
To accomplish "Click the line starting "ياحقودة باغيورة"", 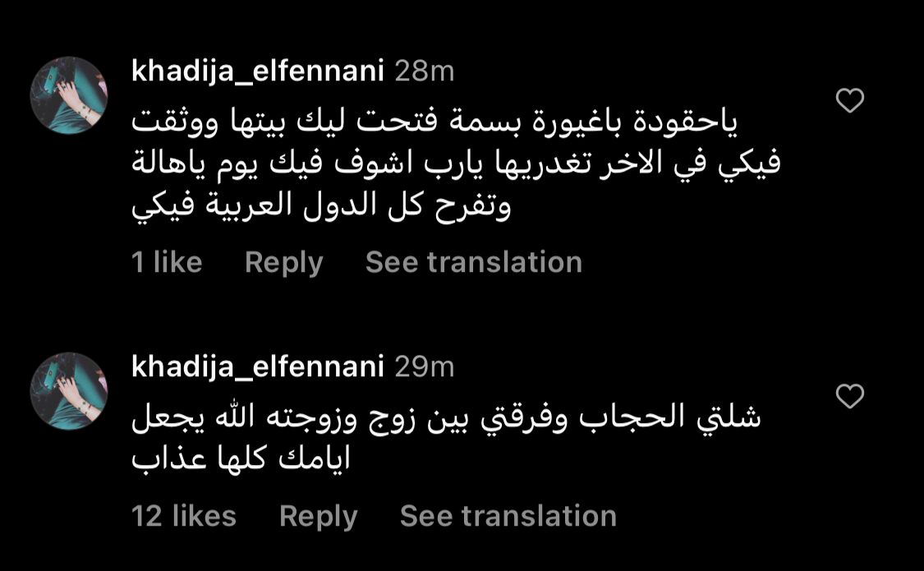I will tap(435, 123).
